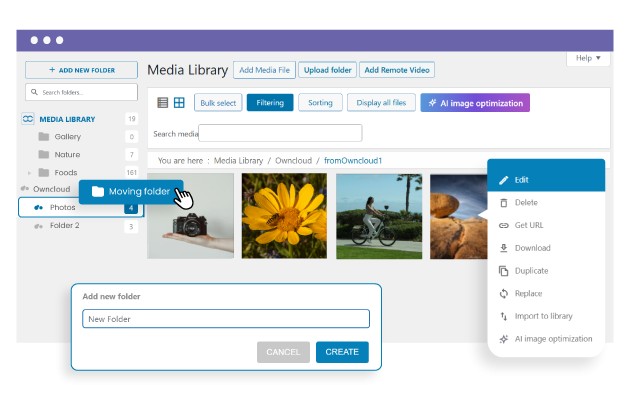Open the Help dropdown
The height and width of the screenshot is (400, 630).
[588, 59]
